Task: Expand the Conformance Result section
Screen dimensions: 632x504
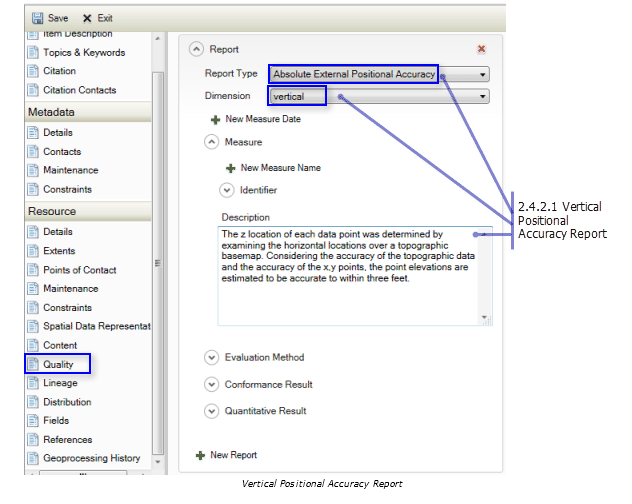Action: pos(212,385)
